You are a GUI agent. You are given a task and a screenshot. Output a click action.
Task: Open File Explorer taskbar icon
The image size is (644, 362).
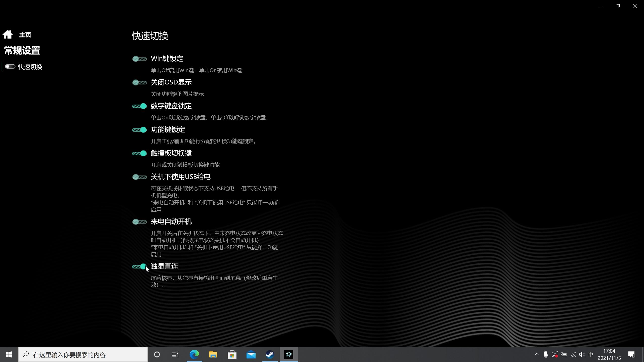pos(213,355)
